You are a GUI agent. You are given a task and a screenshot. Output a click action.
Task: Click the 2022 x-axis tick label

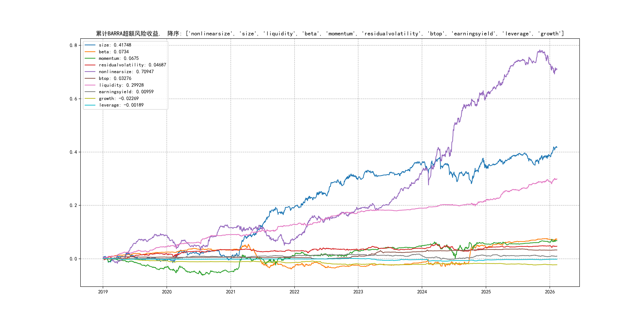[294, 292]
